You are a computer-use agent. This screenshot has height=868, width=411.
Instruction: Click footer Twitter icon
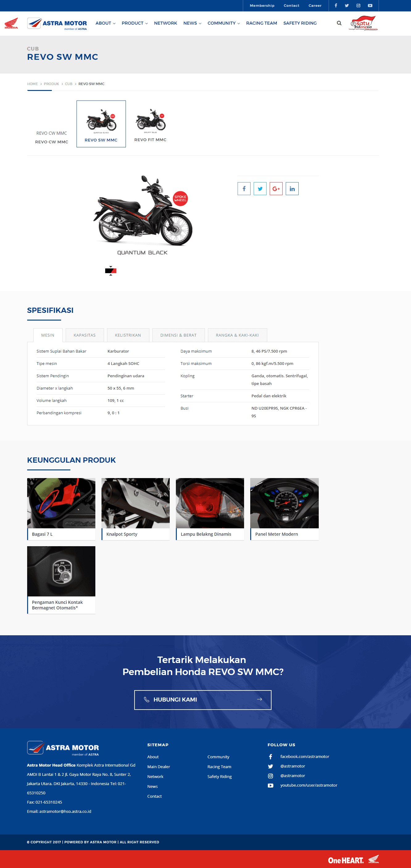(270, 766)
